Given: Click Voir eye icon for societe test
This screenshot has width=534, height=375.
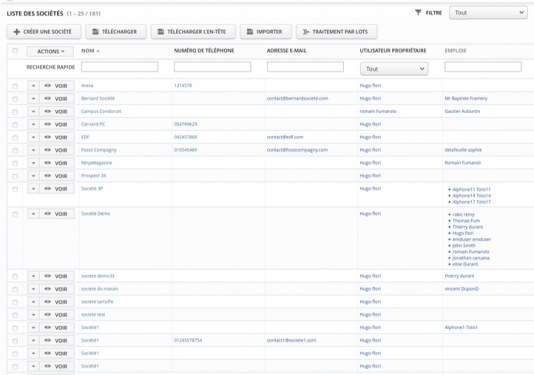Looking at the screenshot, I should 47,315.
